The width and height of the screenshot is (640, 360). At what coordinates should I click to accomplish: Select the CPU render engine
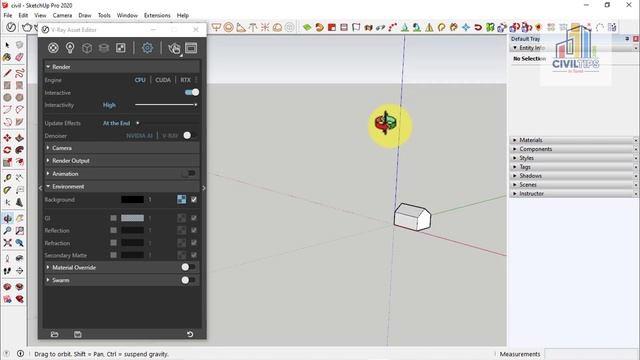point(140,80)
